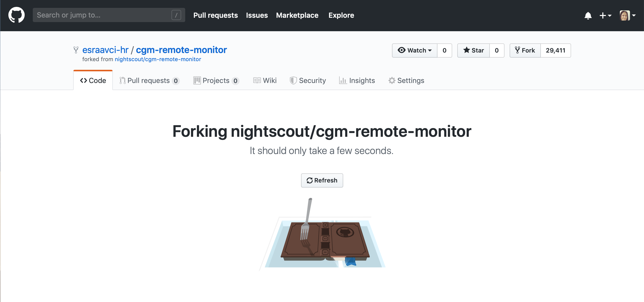Switch to the repository Pull requests tab
This screenshot has width=644, height=302.
(x=150, y=80)
